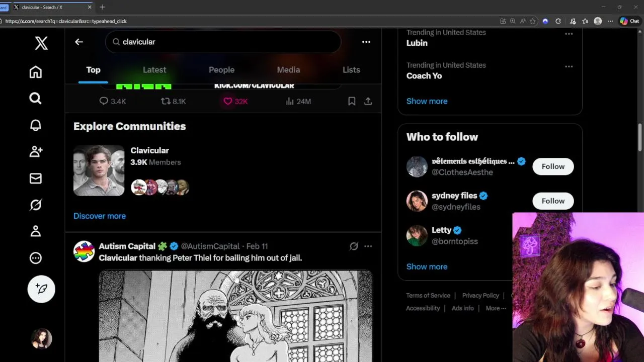Open the manga image in the post
This screenshot has width=644, height=362.
pos(235,316)
